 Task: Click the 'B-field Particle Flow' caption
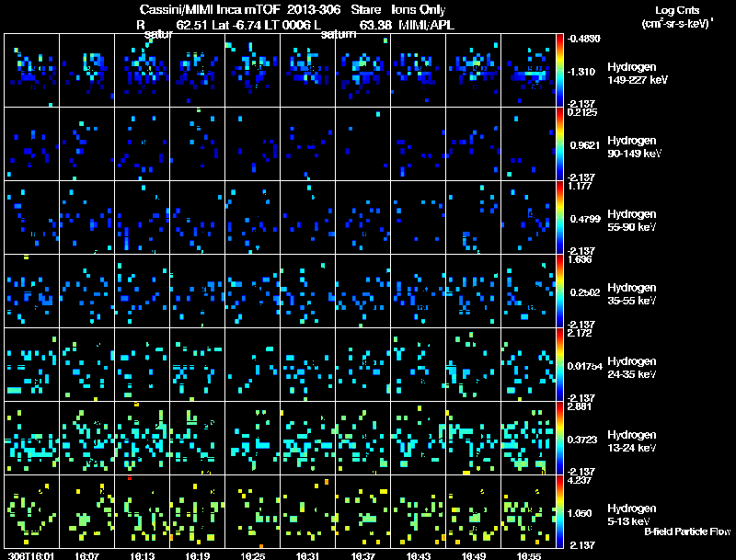[687, 531]
